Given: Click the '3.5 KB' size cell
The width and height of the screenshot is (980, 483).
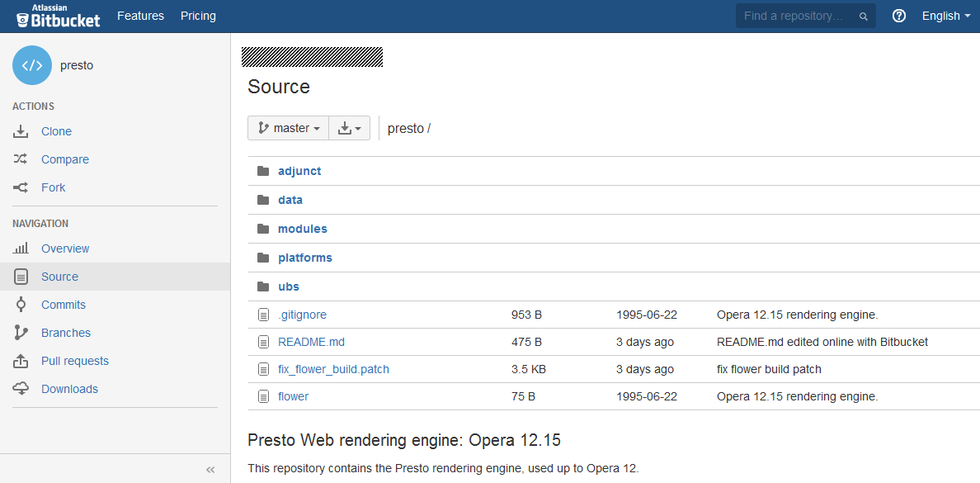Looking at the screenshot, I should point(529,369).
